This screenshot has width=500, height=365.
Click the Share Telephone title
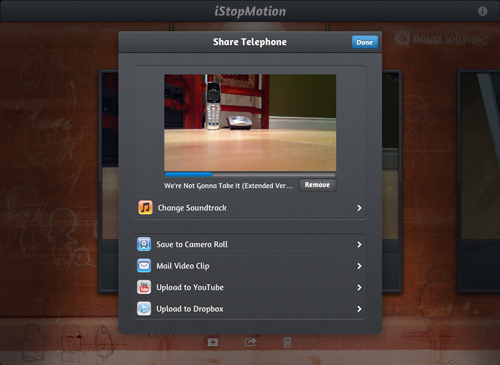coord(250,42)
